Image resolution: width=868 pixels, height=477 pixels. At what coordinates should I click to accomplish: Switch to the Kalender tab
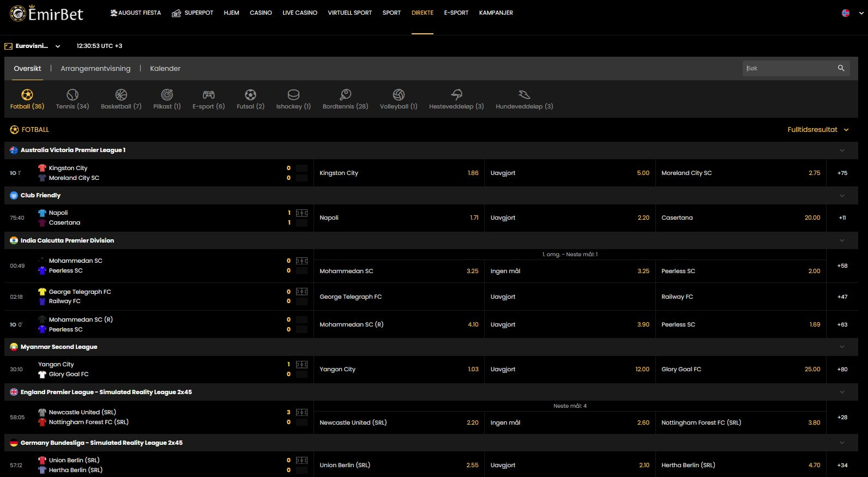pyautogui.click(x=165, y=69)
